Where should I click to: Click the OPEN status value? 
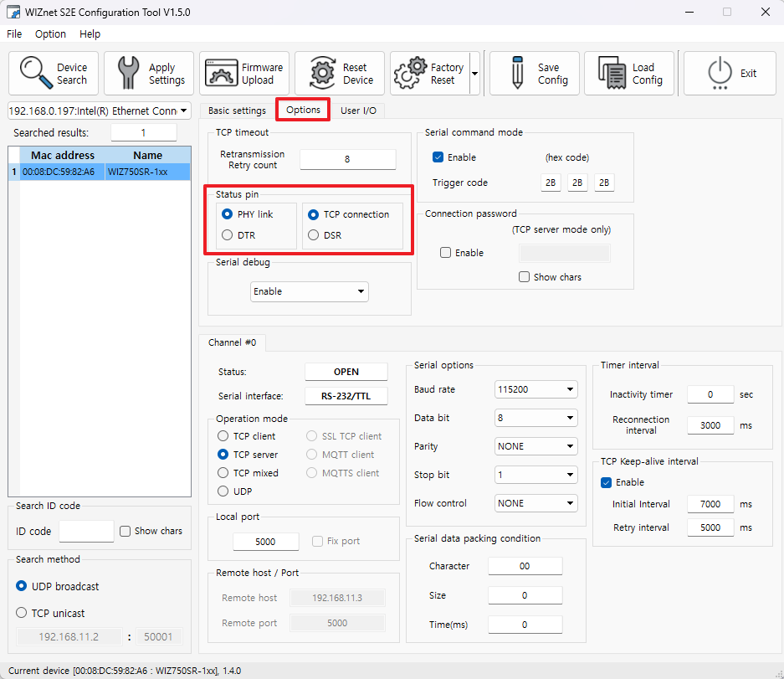tap(346, 372)
